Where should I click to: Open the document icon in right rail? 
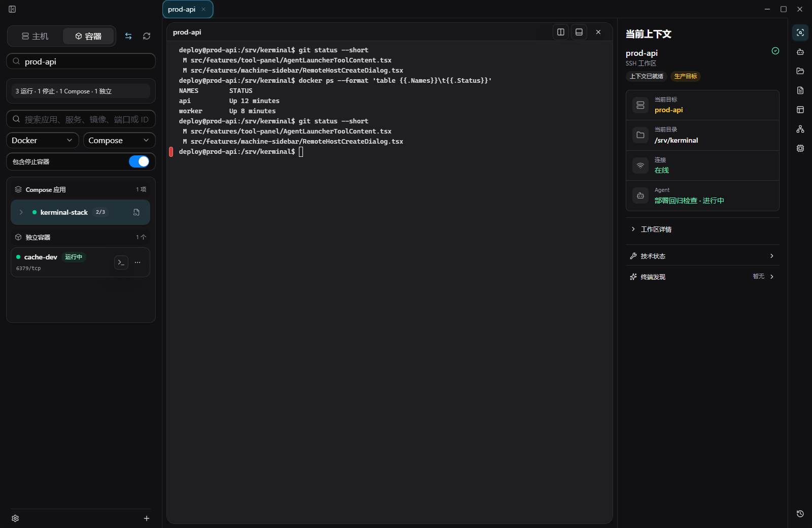tap(800, 90)
